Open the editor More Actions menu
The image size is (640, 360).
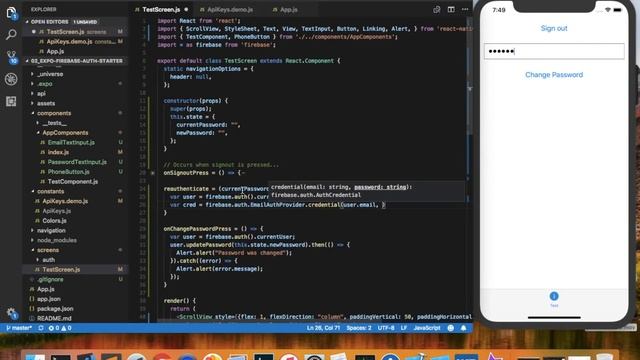coord(465,9)
